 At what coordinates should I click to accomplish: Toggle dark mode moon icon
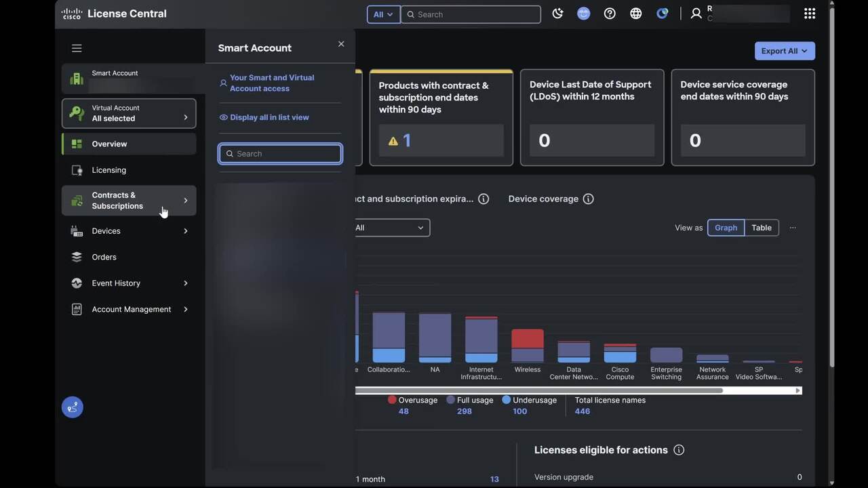tap(557, 14)
